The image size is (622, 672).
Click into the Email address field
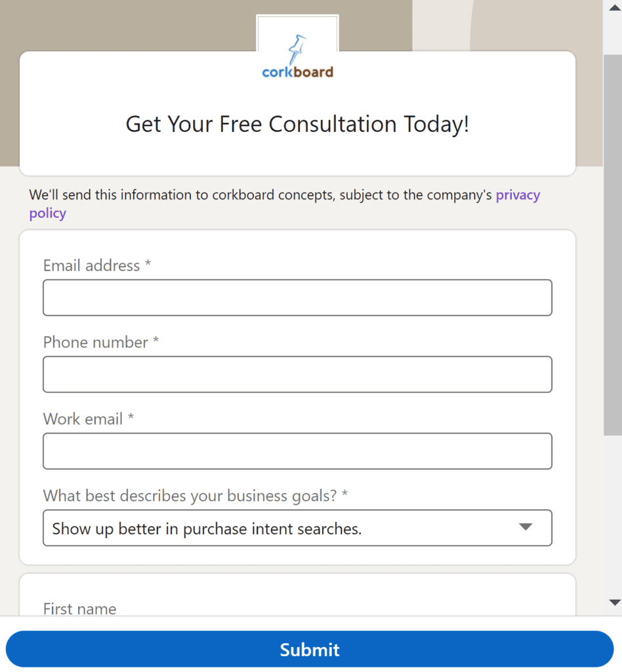click(297, 298)
